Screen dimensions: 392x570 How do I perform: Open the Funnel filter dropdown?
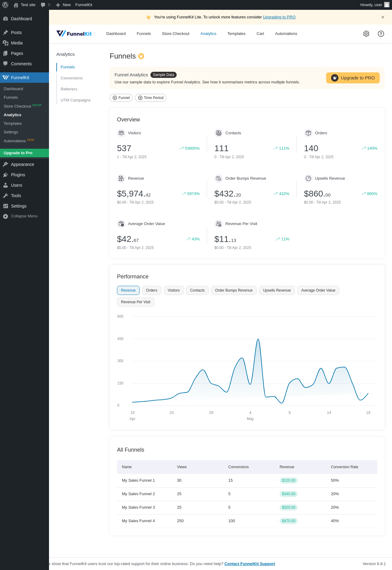click(x=121, y=98)
